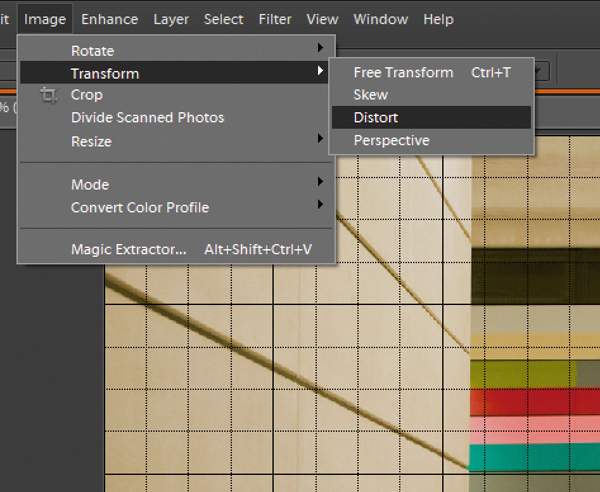The width and height of the screenshot is (600, 492).
Task: Open the Enhance menu
Action: (x=109, y=19)
